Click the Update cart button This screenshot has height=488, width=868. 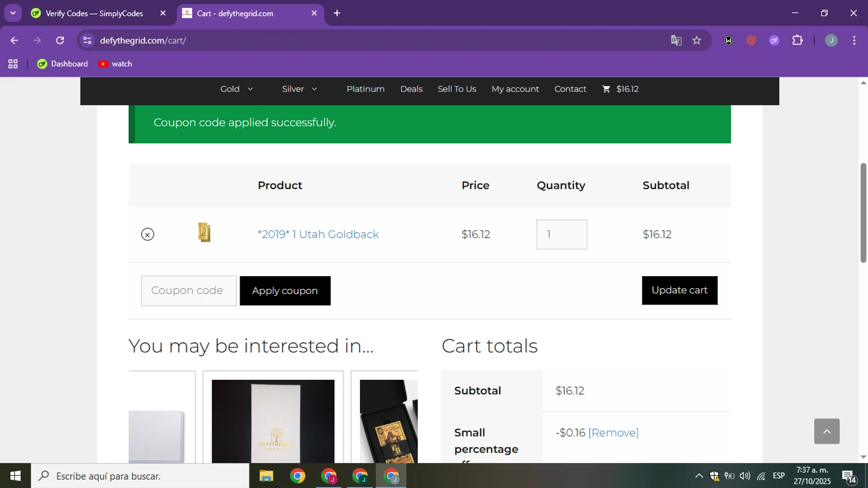point(679,291)
